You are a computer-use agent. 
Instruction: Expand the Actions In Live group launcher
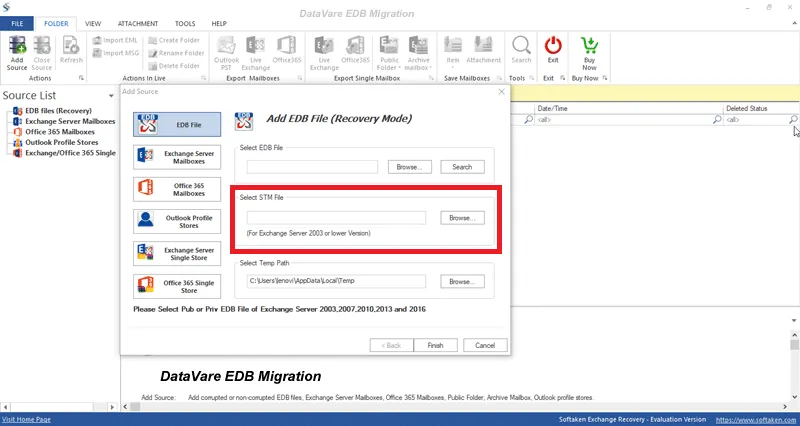[204, 78]
